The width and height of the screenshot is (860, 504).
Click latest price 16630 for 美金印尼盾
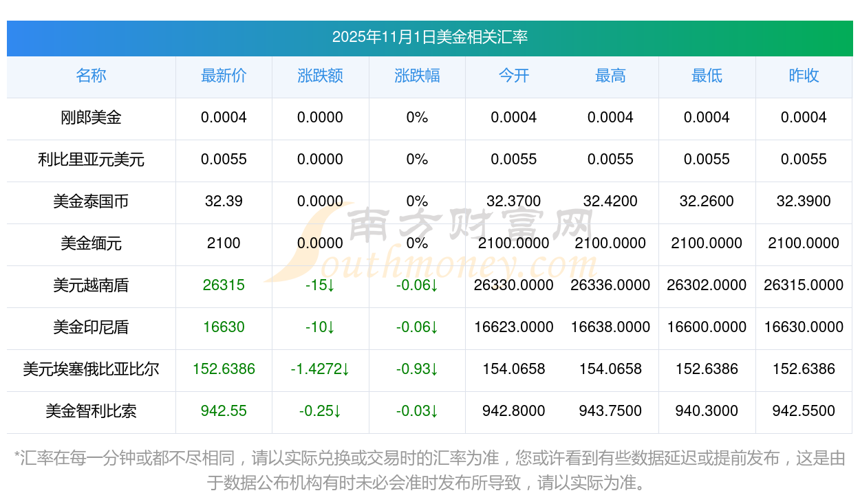[224, 327]
